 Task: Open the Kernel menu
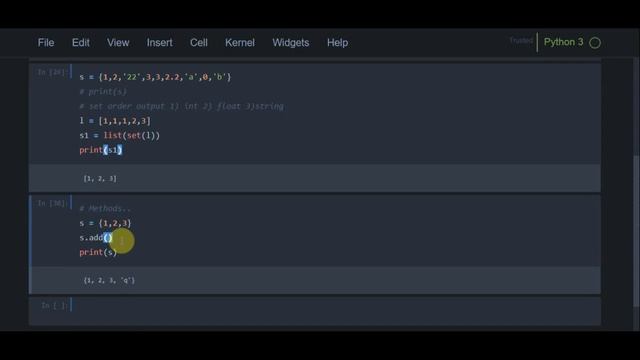pos(240,42)
